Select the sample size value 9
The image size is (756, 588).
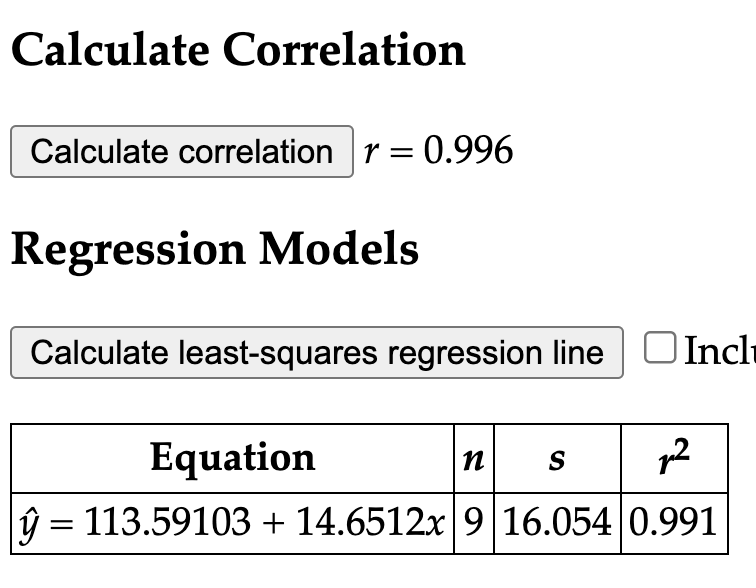tap(474, 522)
